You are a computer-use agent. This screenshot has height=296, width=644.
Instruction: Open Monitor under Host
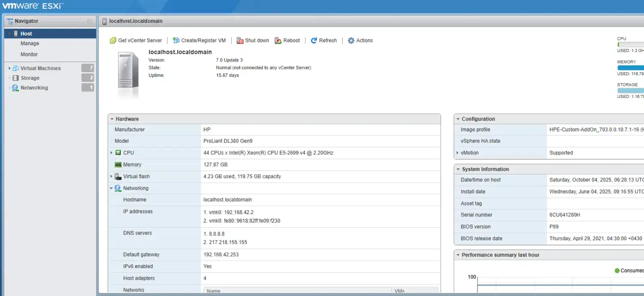pos(29,55)
